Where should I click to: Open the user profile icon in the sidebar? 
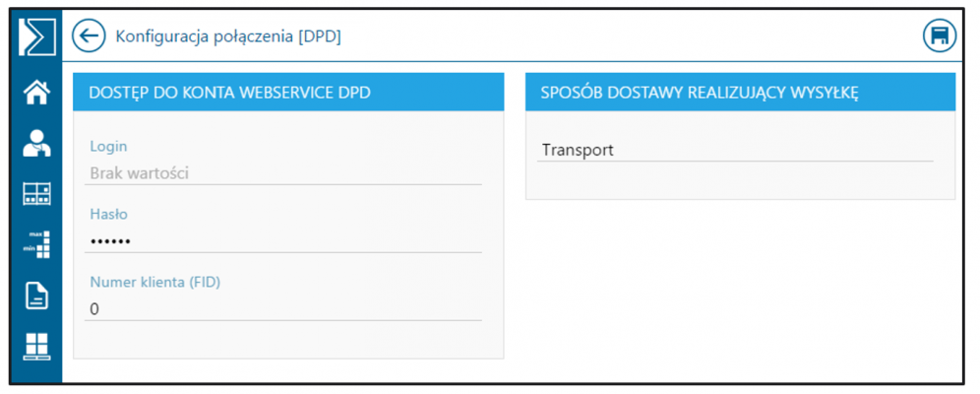click(x=36, y=143)
